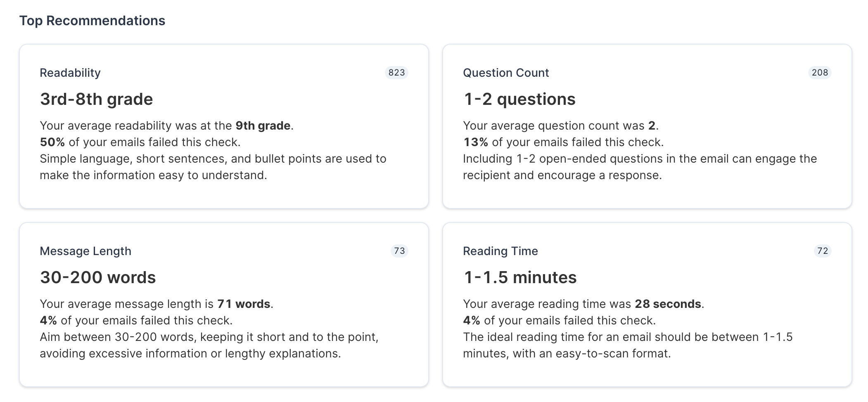868x402 pixels.
Task: Click the 73 badge on Message Length
Action: pos(399,251)
